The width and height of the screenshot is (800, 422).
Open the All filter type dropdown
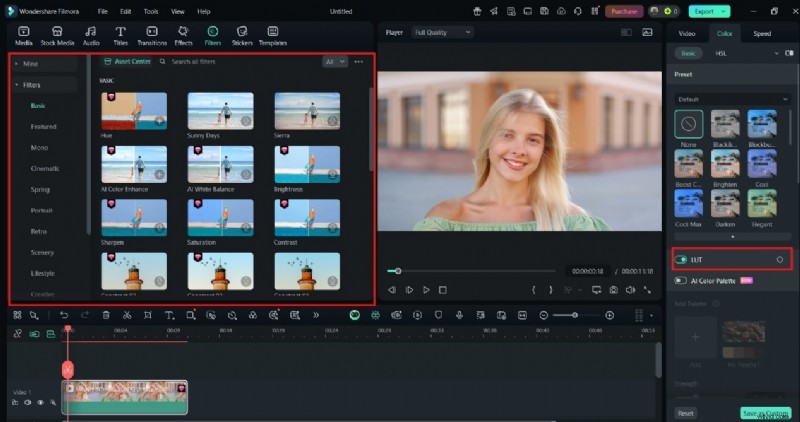(335, 62)
